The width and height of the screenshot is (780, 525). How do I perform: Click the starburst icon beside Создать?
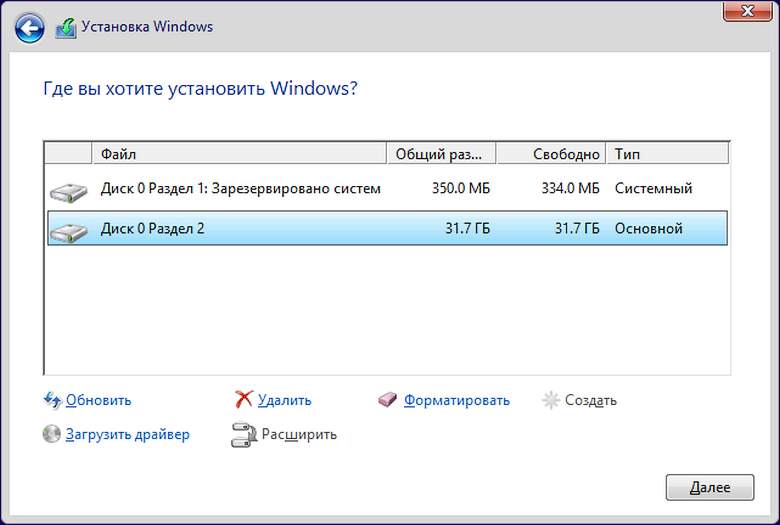click(x=551, y=400)
